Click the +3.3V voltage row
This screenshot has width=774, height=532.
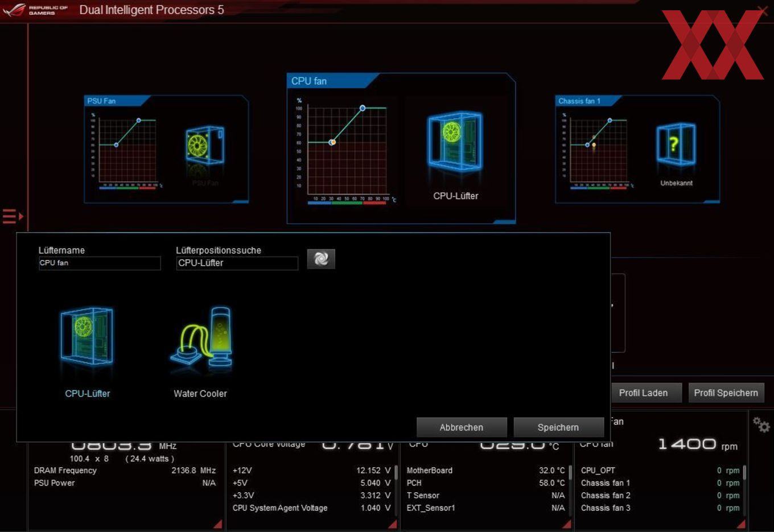pyautogui.click(x=312, y=496)
